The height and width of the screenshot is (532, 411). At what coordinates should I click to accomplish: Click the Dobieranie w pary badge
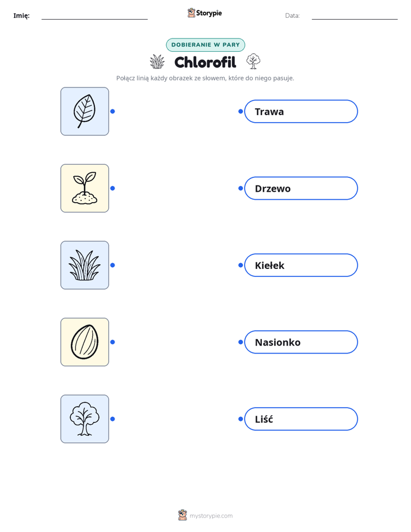pyautogui.click(x=205, y=45)
